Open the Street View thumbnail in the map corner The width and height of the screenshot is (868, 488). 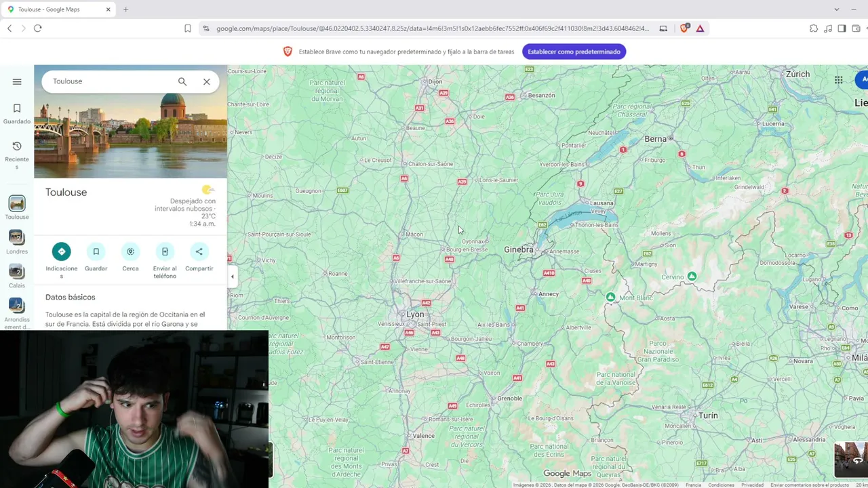click(x=851, y=460)
